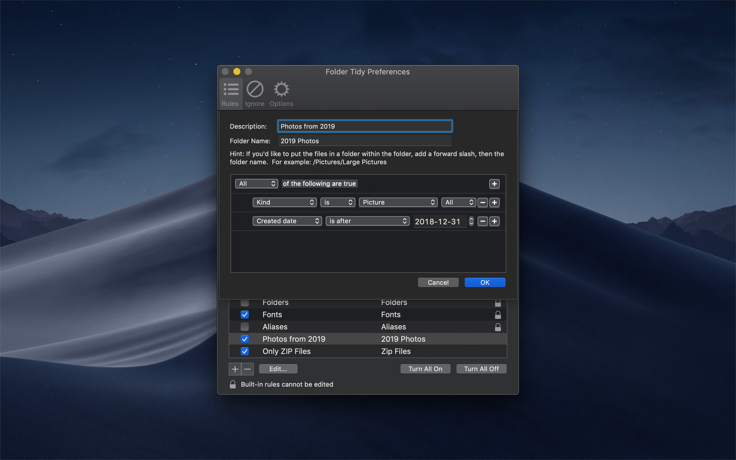Open the All/Any match dropdown
The image size is (736, 460).
256,184
